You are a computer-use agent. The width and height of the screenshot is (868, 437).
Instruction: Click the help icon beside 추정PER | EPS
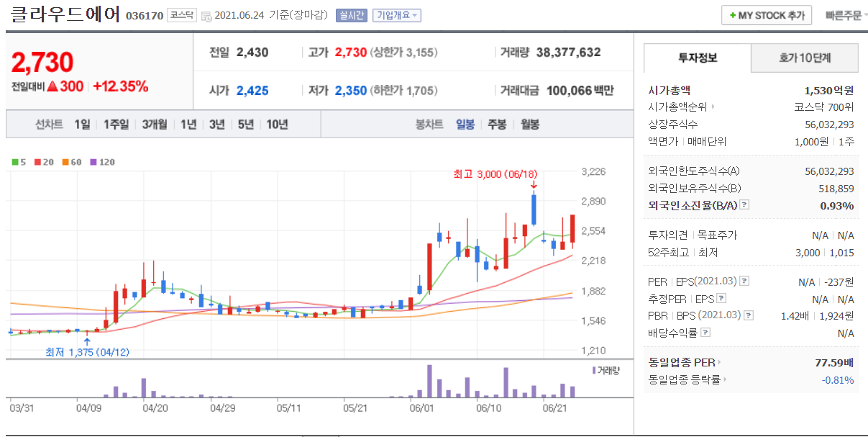[721, 298]
